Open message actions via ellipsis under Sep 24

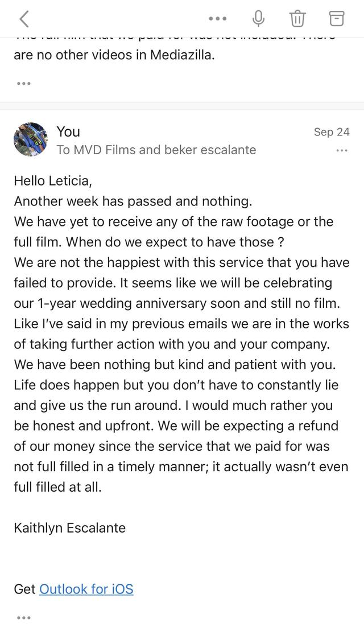click(342, 150)
